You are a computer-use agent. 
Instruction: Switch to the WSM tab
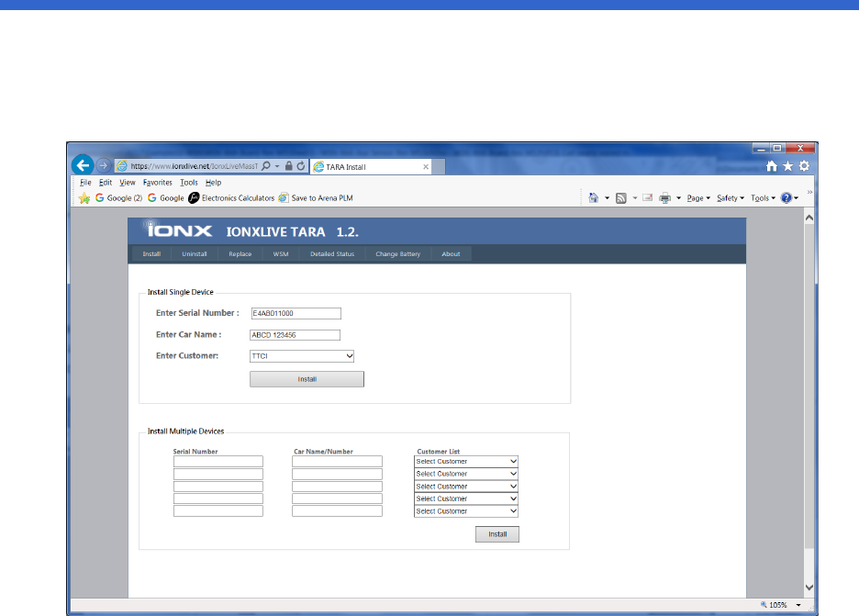[281, 253]
